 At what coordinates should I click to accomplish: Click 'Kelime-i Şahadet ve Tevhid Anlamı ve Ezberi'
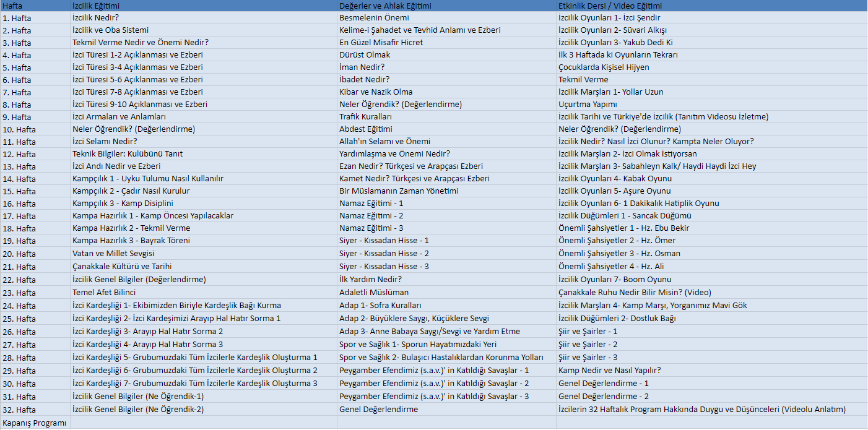coord(446,30)
